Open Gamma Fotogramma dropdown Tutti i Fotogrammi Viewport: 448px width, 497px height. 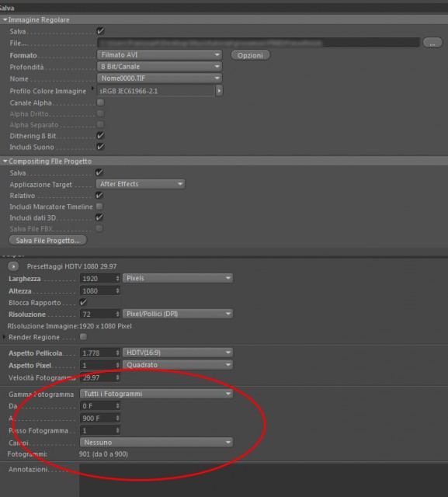(x=156, y=394)
